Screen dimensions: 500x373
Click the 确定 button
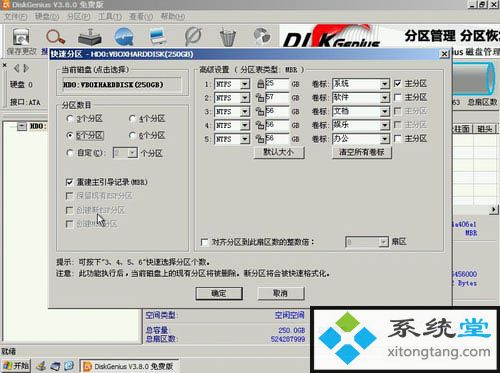coord(219,294)
